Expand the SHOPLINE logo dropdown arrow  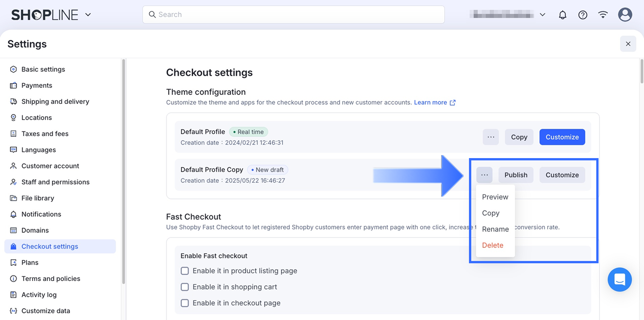tap(88, 15)
